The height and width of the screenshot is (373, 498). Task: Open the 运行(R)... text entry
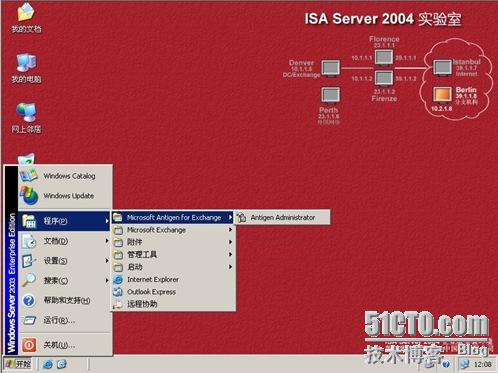59,321
